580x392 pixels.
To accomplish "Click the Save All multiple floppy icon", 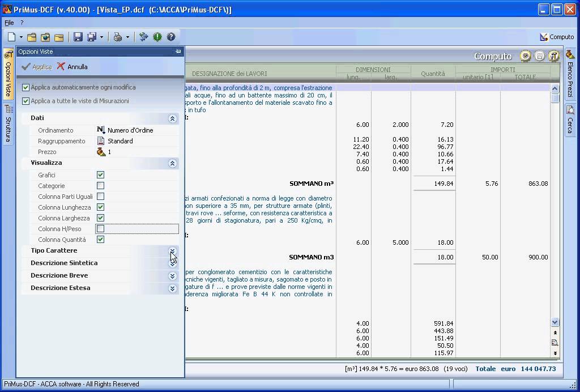I will pos(91,37).
